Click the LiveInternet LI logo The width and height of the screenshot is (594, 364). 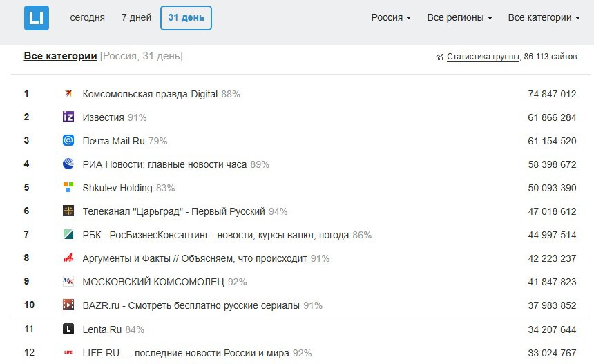point(36,18)
